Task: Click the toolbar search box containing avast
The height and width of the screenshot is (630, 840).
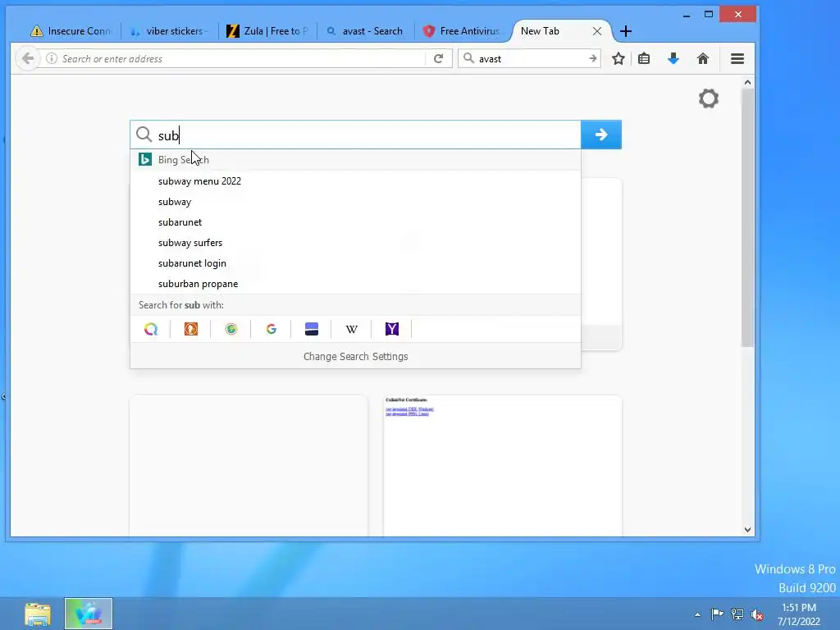Action: tap(531, 58)
